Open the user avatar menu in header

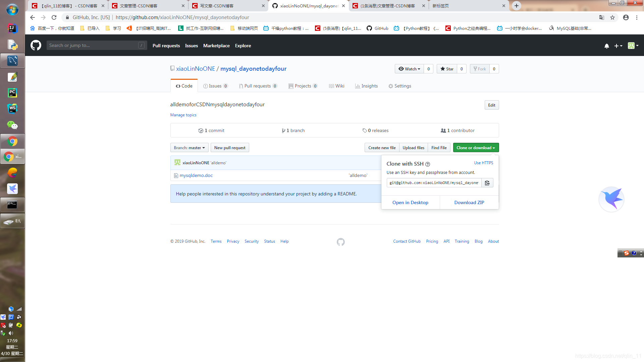[633, 46]
